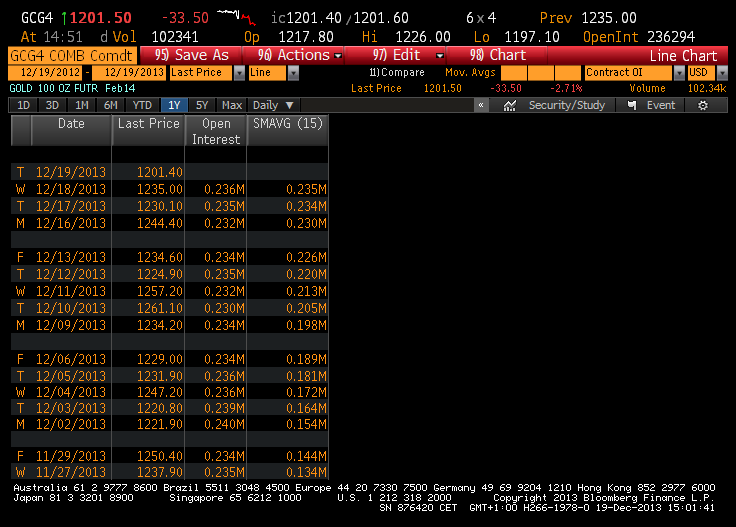Click the first Mov. Avgs input box
736x527 pixels.
click(x=514, y=73)
